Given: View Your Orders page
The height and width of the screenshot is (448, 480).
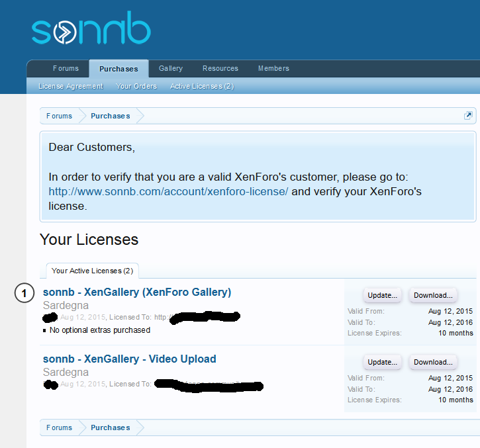Looking at the screenshot, I should [136, 86].
